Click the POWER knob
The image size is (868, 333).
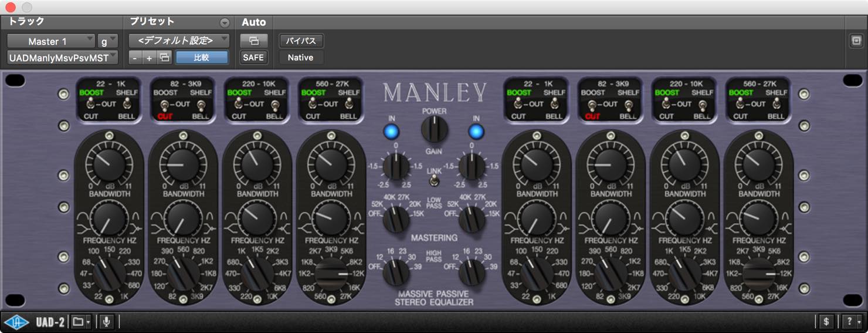click(x=434, y=129)
